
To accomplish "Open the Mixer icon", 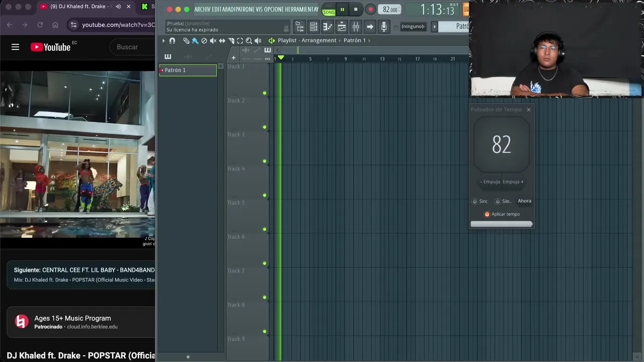I will pyautogui.click(x=356, y=27).
